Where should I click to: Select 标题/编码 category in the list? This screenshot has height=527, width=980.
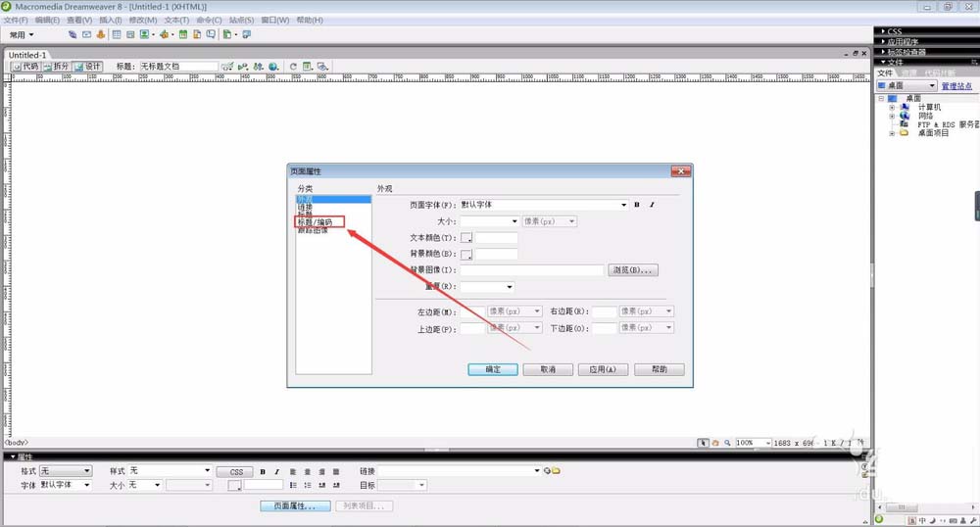coord(316,222)
